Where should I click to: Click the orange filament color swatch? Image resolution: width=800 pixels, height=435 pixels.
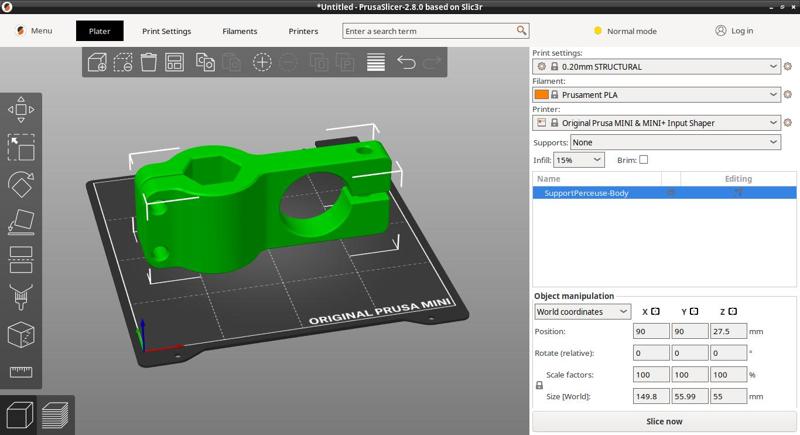pos(541,94)
